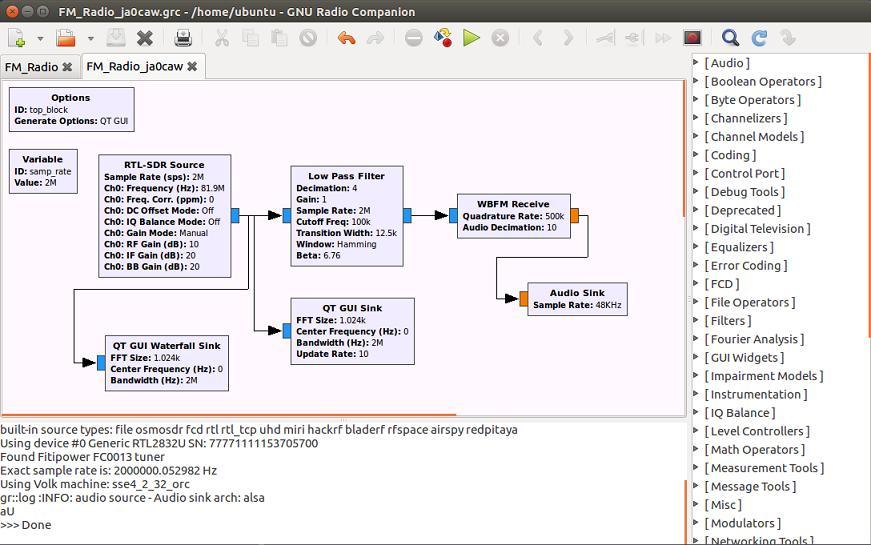Screen dimensions: 871x545
Task: Print the flow graph via the printer icon
Action: [183, 38]
